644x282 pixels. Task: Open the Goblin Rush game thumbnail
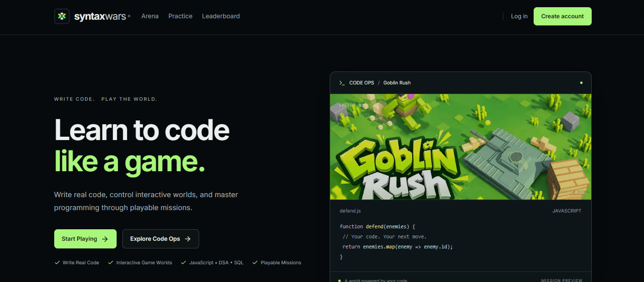coord(461,147)
